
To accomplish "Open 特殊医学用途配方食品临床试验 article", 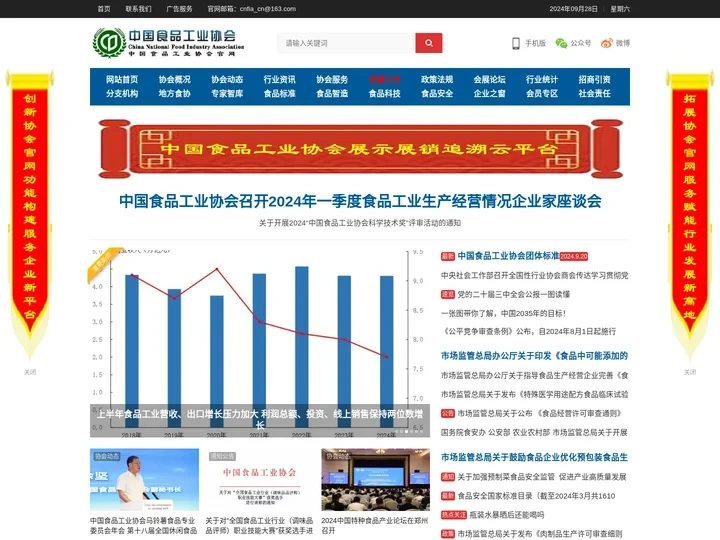I will (x=534, y=394).
